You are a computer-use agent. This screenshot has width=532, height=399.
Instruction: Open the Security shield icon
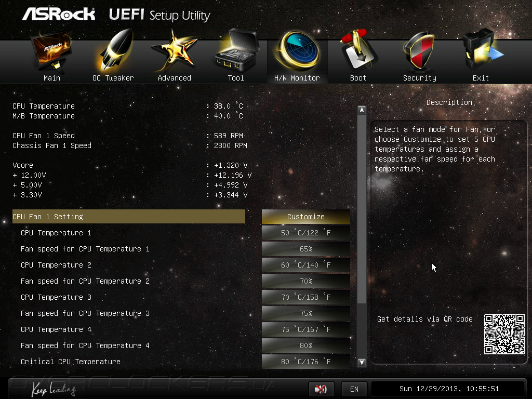(x=419, y=51)
